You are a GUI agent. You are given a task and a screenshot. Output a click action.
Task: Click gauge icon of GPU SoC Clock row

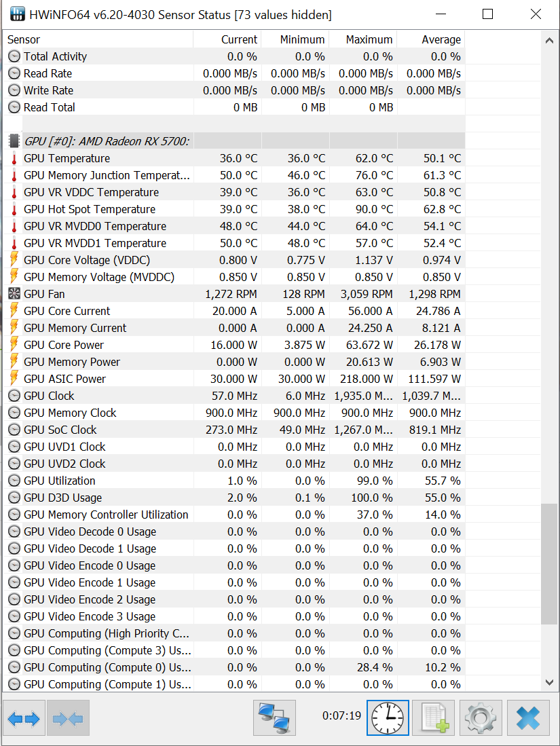click(14, 430)
